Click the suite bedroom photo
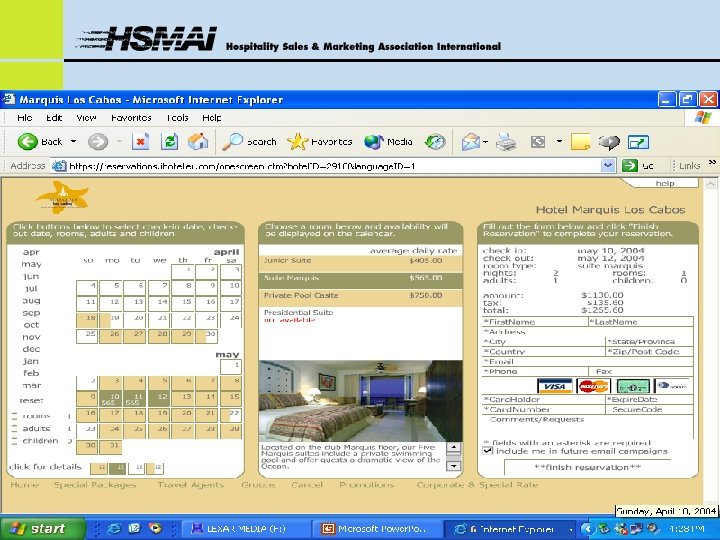This screenshot has height=540, width=720. 360,401
